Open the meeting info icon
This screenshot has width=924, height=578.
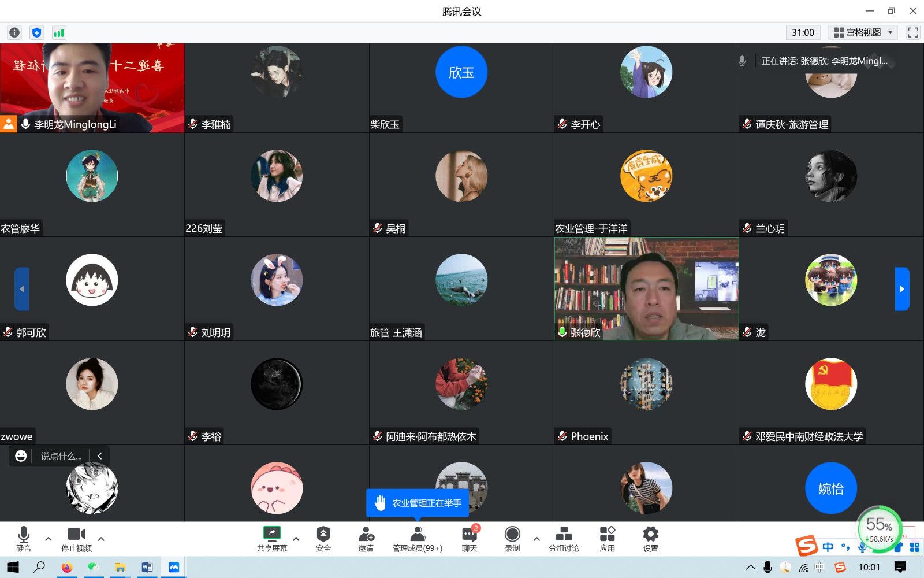point(14,33)
